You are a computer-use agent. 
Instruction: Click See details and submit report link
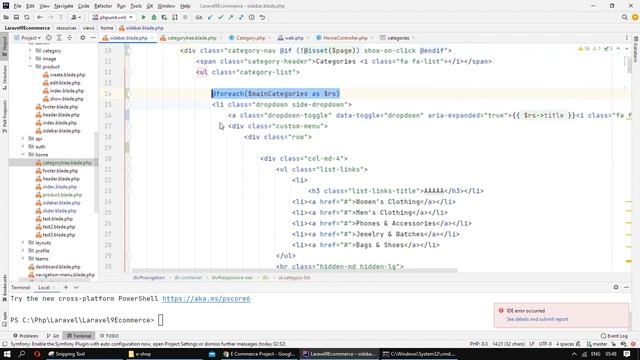click(537, 319)
